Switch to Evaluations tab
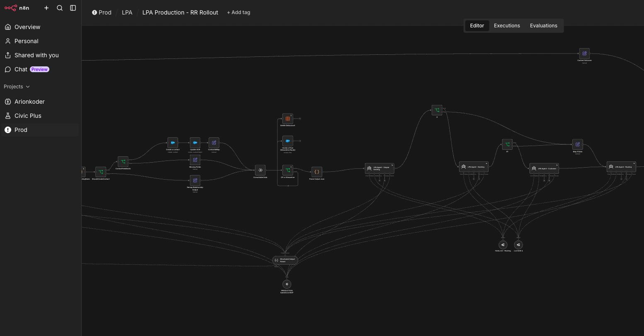The image size is (644, 336). [x=544, y=26]
